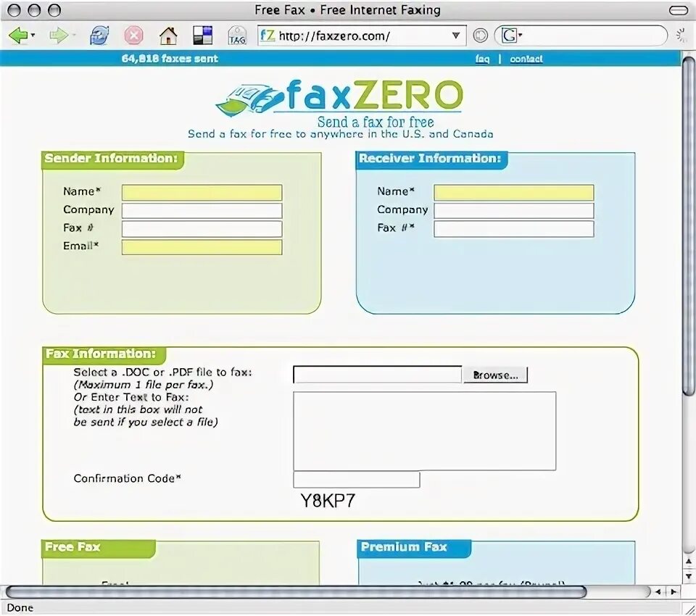Open the address bar history dropdown

[456, 36]
